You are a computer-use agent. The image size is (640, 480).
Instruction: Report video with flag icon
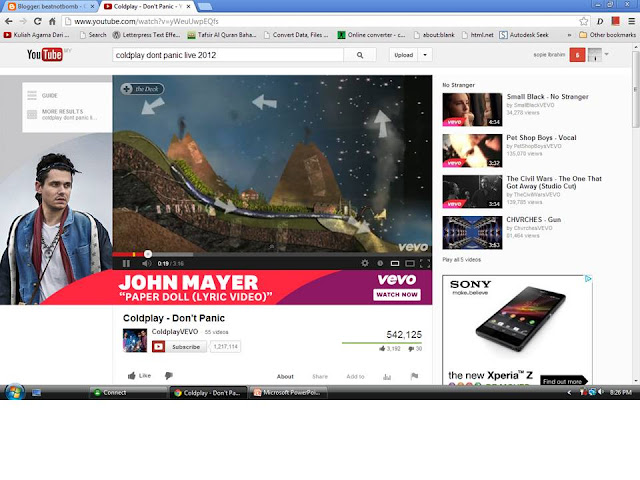pyautogui.click(x=414, y=376)
